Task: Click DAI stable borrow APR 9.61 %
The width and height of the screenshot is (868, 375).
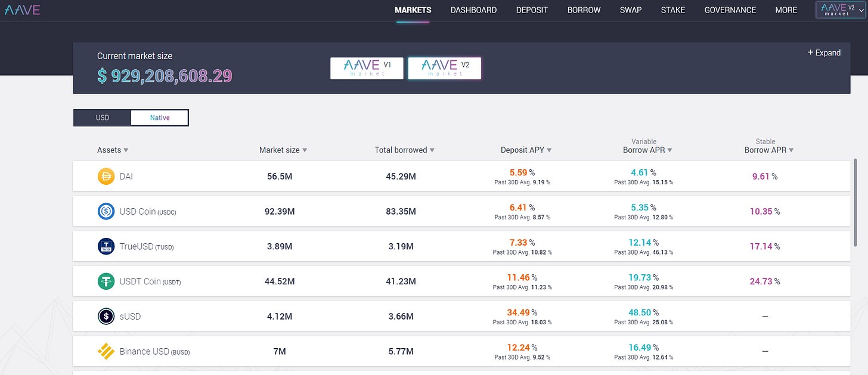Action: point(765,176)
